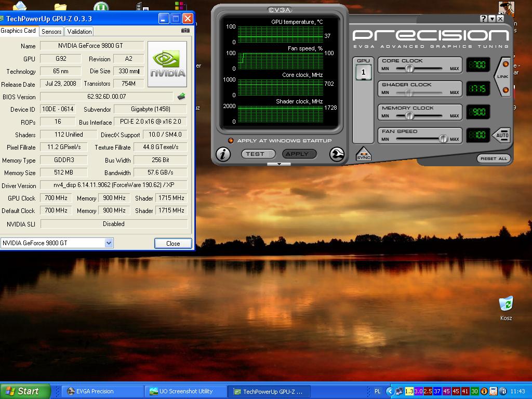Switch to the Sensors tab
This screenshot has width=532, height=399.
(51, 32)
